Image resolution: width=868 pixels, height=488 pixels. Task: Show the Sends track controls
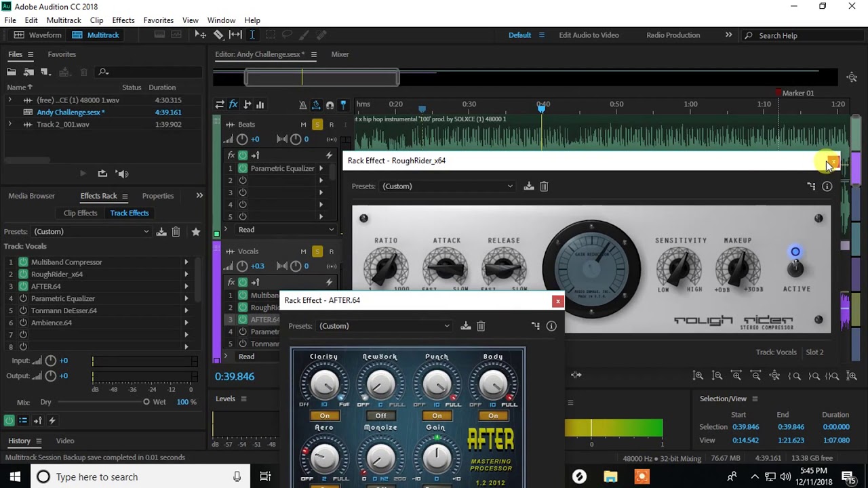247,104
